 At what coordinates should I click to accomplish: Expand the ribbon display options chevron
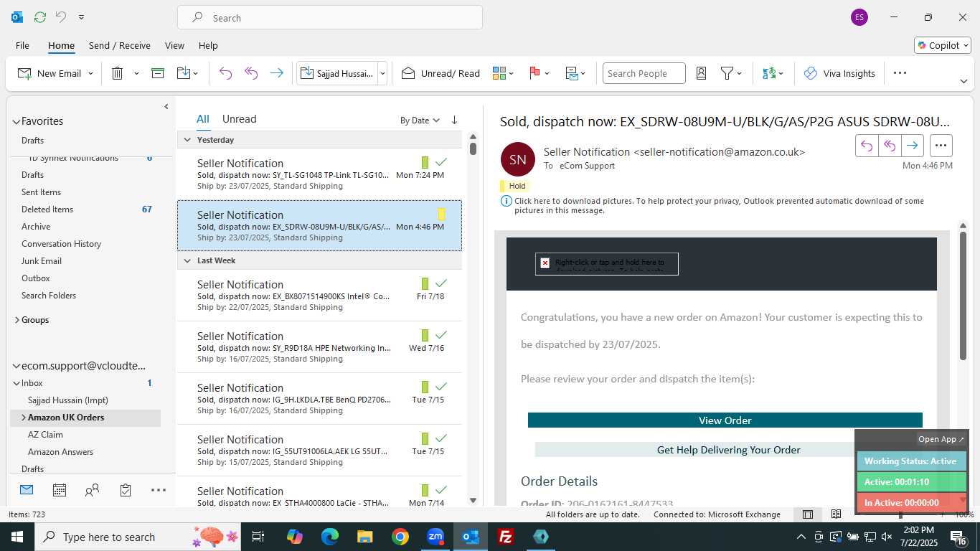click(x=963, y=80)
